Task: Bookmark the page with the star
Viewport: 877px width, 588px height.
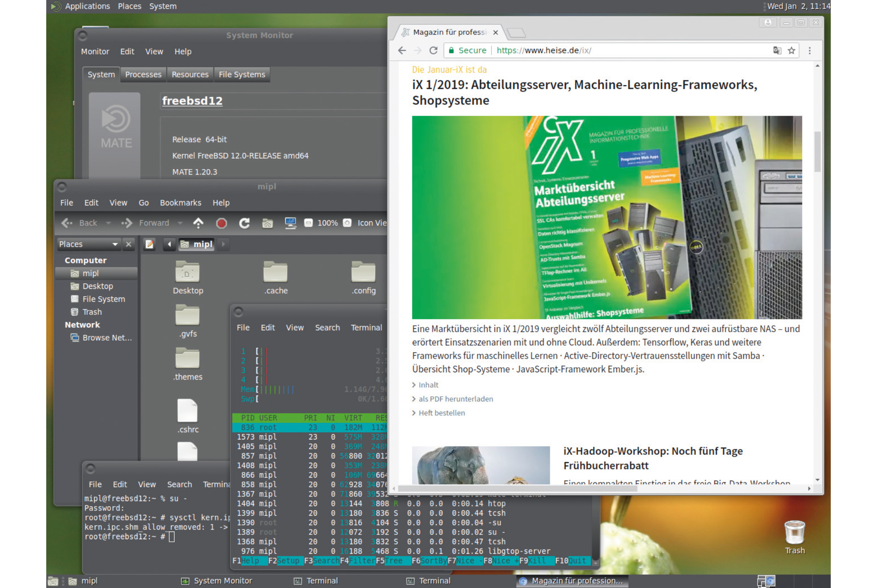Action: click(791, 50)
